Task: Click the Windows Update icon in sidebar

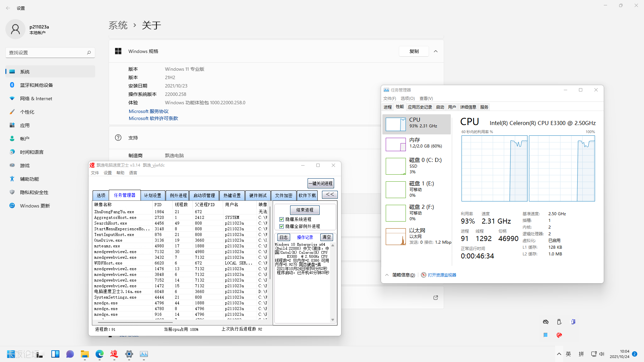Action: (x=12, y=205)
